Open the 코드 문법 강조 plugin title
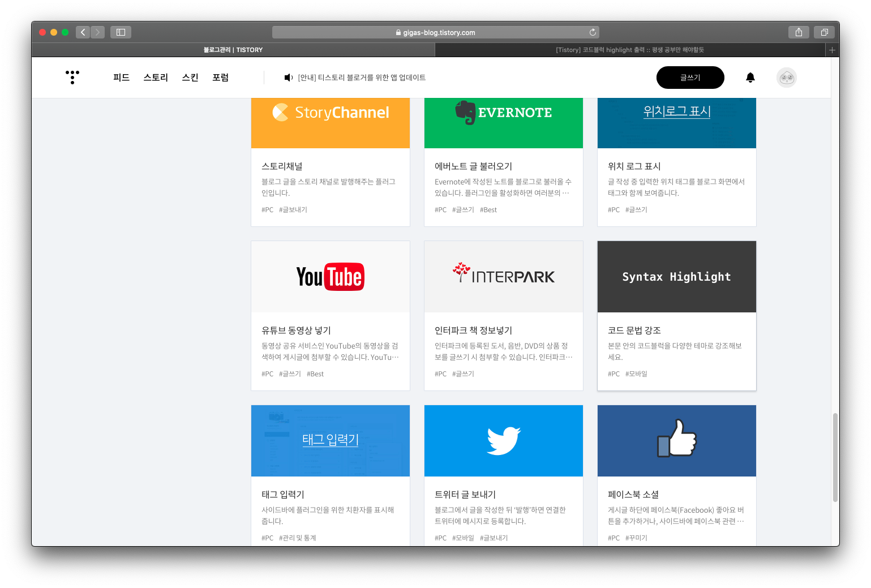The width and height of the screenshot is (871, 588). (634, 331)
